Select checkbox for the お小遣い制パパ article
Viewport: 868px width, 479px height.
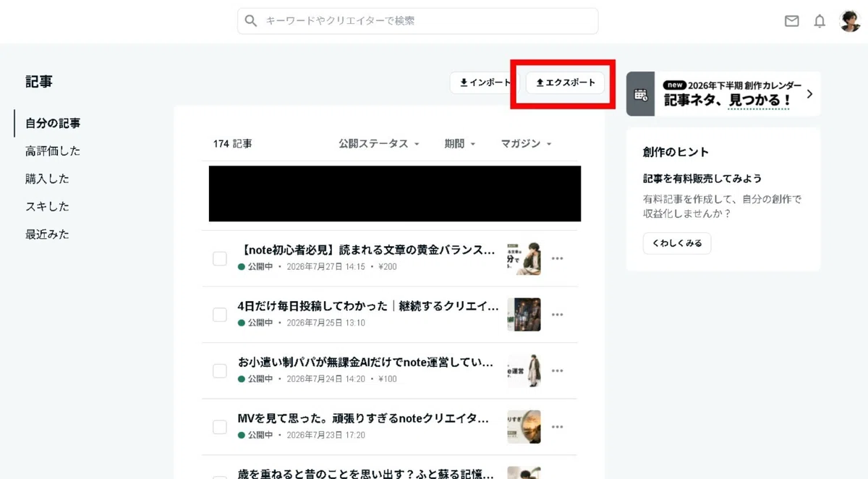pyautogui.click(x=220, y=370)
